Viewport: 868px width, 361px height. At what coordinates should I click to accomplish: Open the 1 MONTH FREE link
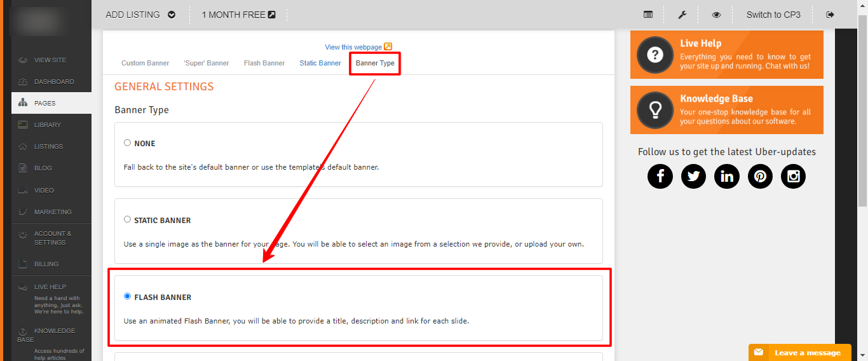click(238, 15)
